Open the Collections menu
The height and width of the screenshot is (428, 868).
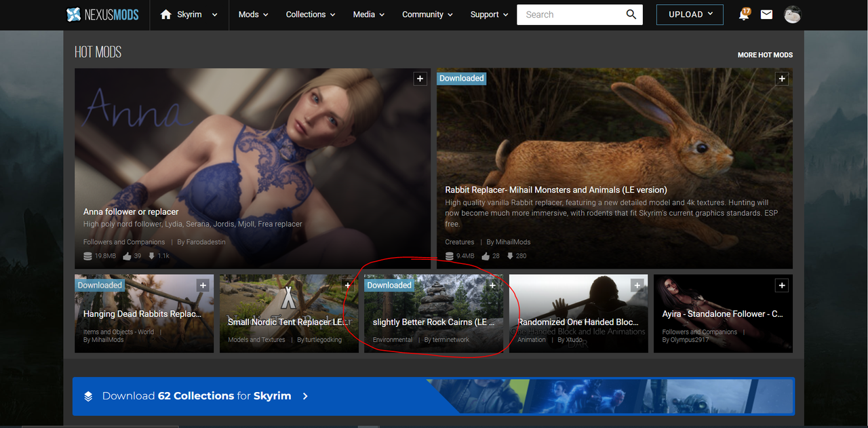[x=311, y=14]
